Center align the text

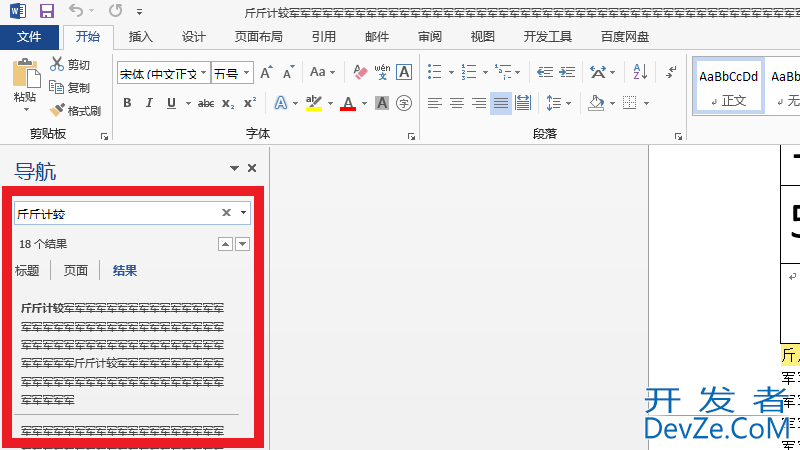pos(457,104)
